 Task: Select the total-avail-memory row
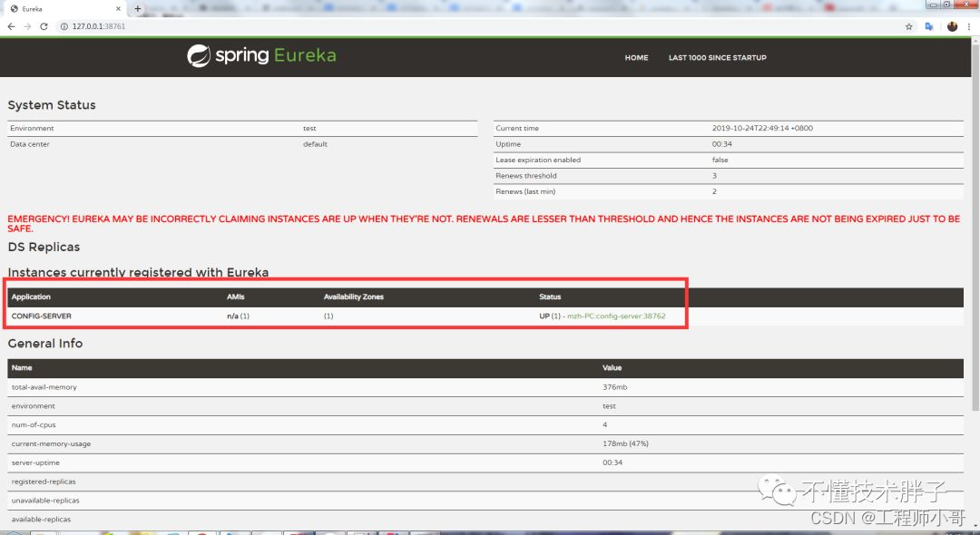coord(485,387)
